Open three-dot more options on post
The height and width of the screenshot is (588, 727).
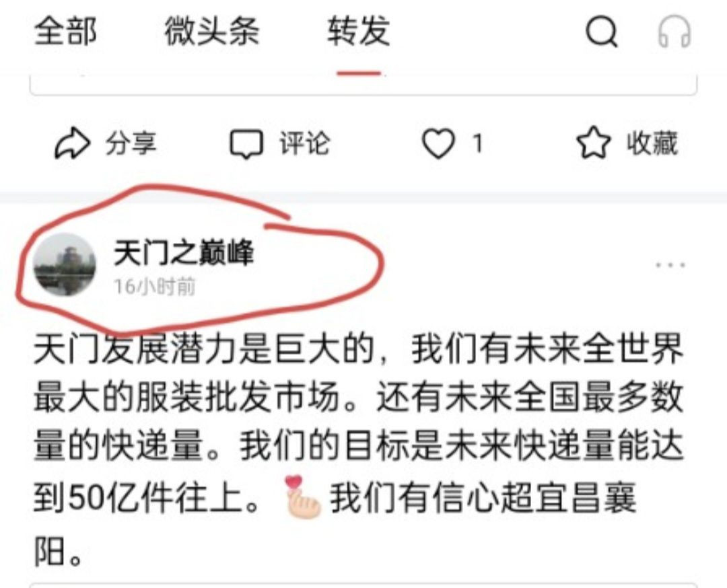click(x=670, y=266)
